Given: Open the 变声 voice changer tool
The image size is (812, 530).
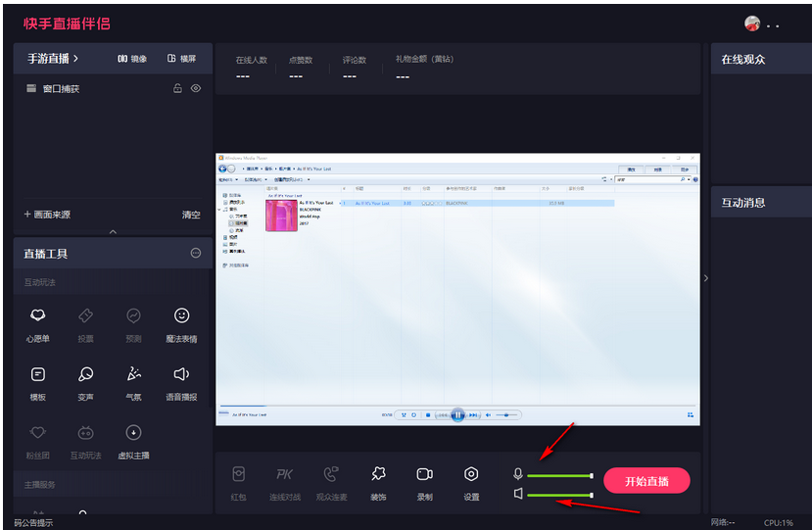Looking at the screenshot, I should pos(86,380).
